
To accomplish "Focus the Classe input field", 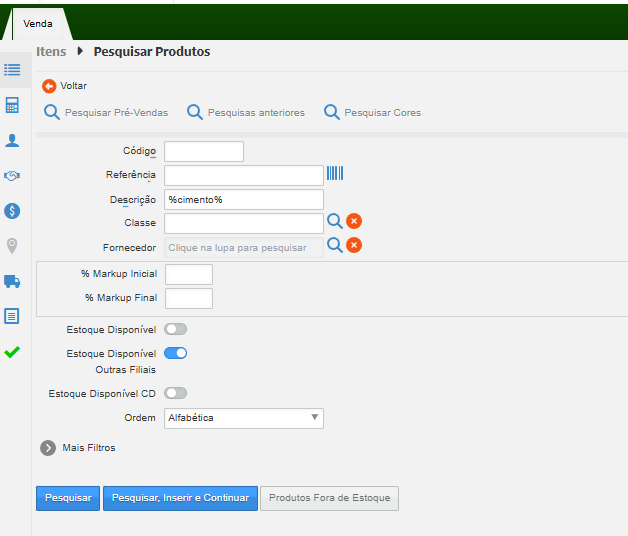I will point(244,224).
